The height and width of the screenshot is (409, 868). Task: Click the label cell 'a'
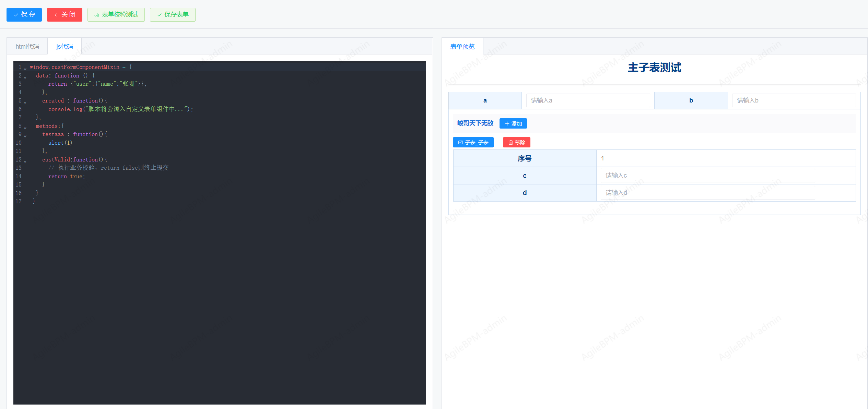(485, 100)
